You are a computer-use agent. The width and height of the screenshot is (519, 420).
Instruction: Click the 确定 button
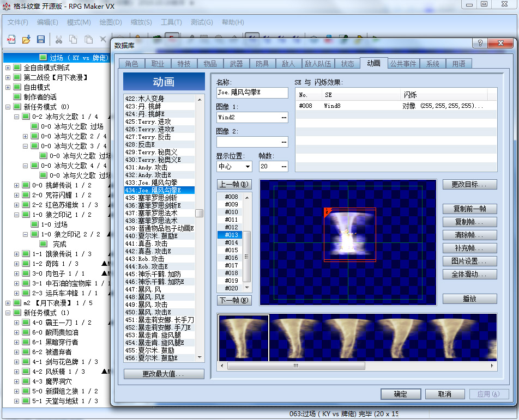click(401, 394)
